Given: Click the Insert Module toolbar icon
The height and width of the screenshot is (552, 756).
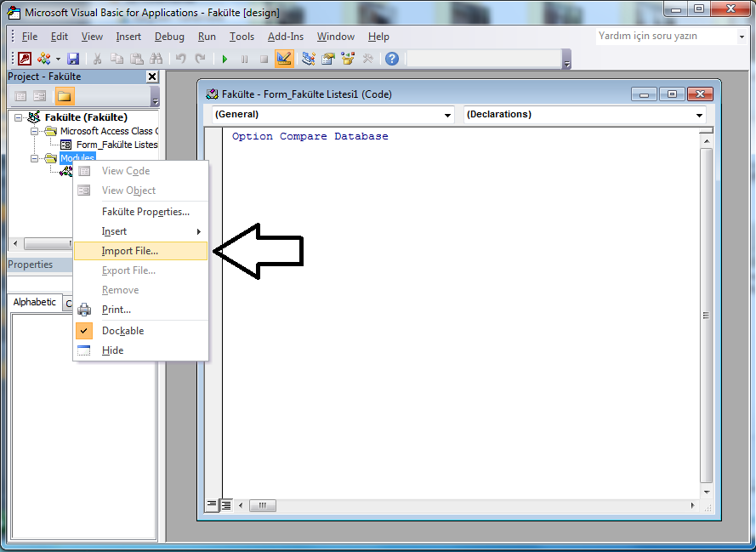Looking at the screenshot, I should click(x=44, y=59).
